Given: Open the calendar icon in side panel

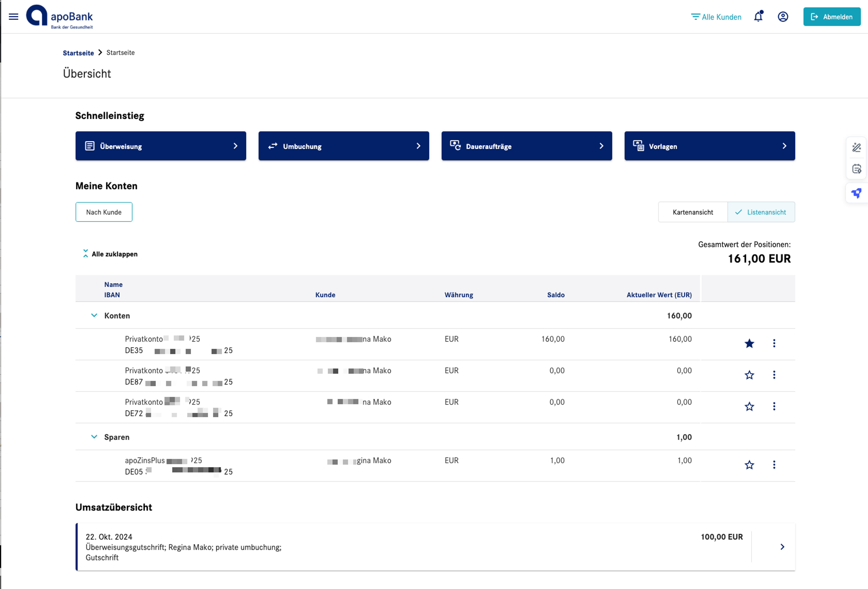Looking at the screenshot, I should (856, 169).
